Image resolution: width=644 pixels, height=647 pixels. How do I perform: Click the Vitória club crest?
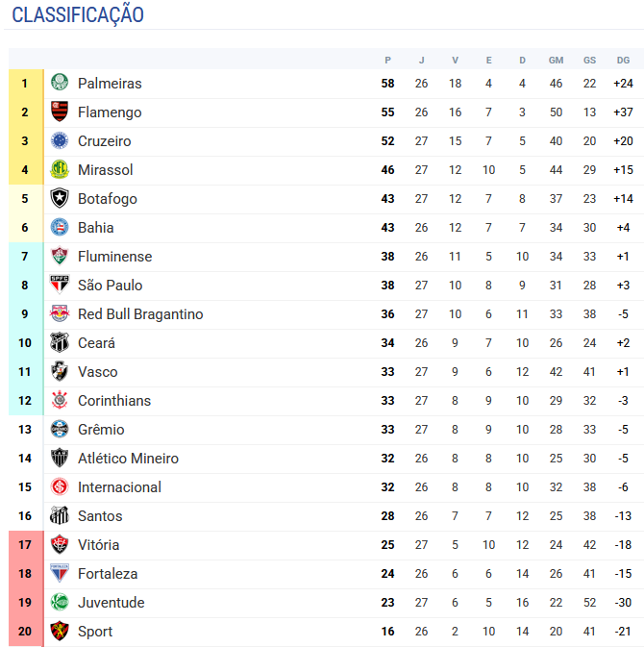coord(60,545)
